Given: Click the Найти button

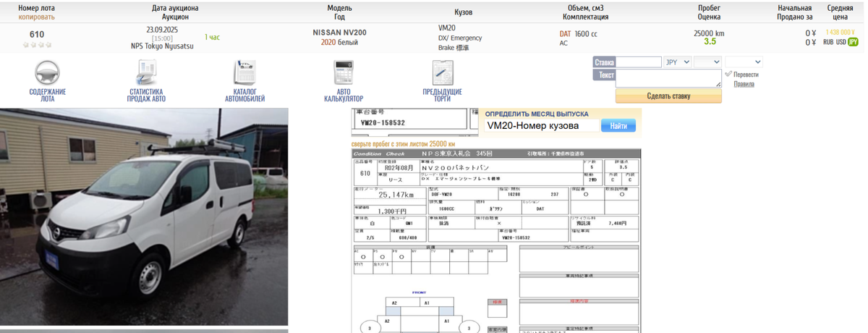Looking at the screenshot, I should [x=618, y=126].
